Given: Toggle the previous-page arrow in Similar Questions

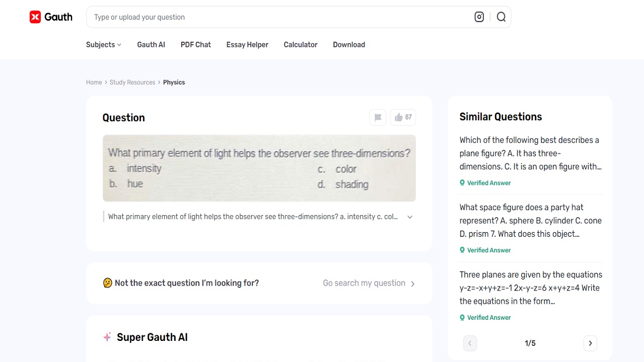Looking at the screenshot, I should 470,343.
